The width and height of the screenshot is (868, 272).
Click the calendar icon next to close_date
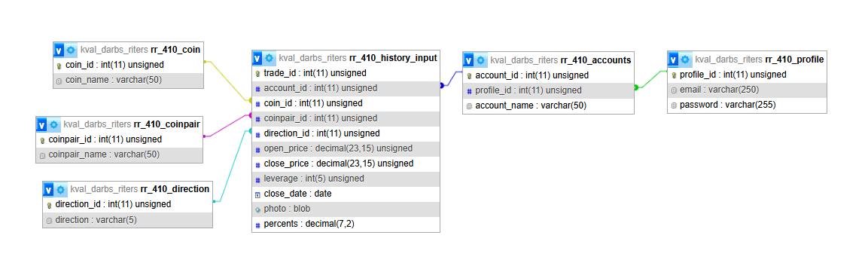pyautogui.click(x=257, y=194)
